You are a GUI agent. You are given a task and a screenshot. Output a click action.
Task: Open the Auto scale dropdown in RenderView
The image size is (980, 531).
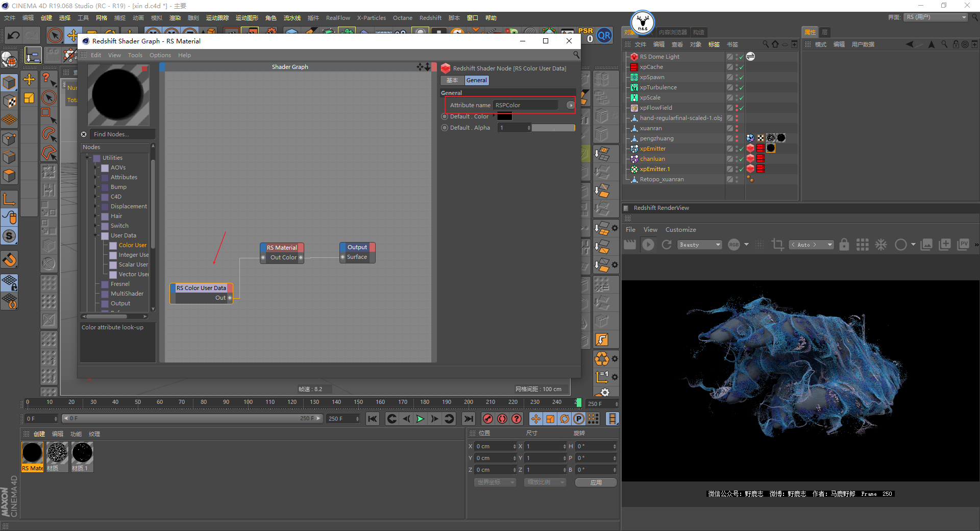click(811, 245)
